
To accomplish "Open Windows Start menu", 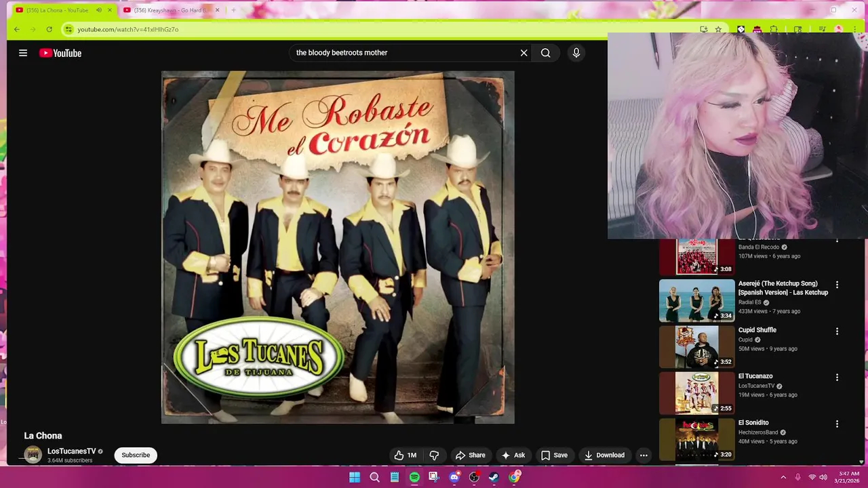I will click(355, 477).
